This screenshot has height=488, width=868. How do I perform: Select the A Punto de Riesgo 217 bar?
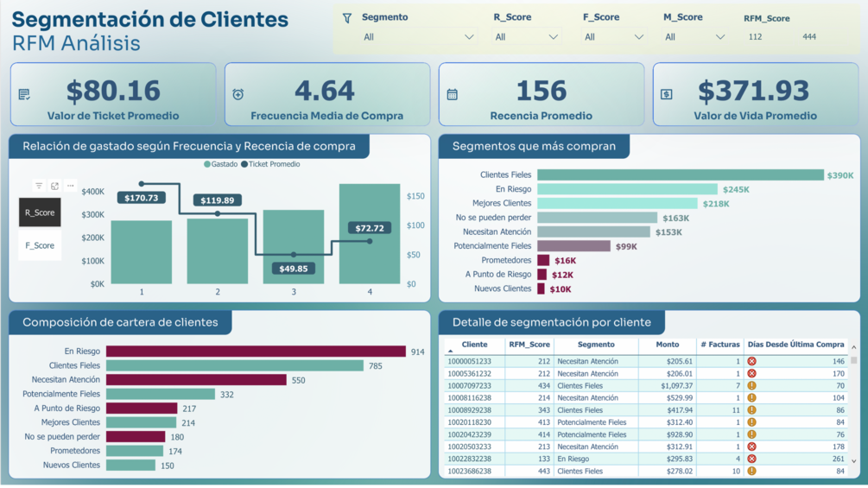point(142,409)
